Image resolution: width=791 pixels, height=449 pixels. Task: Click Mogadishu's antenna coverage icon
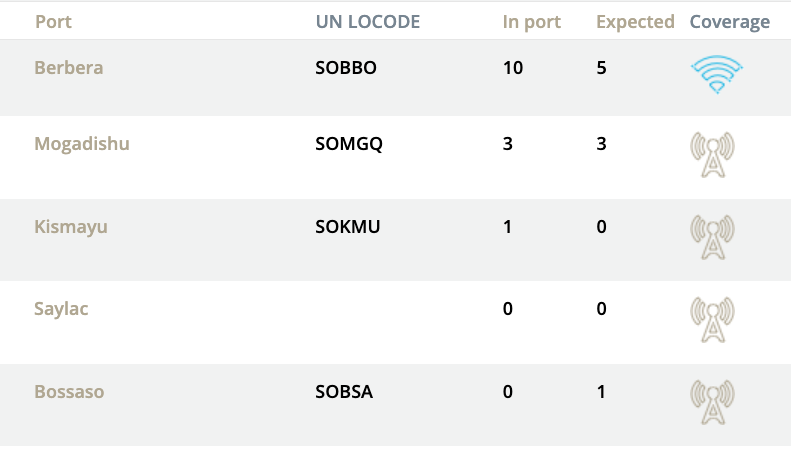coord(712,155)
